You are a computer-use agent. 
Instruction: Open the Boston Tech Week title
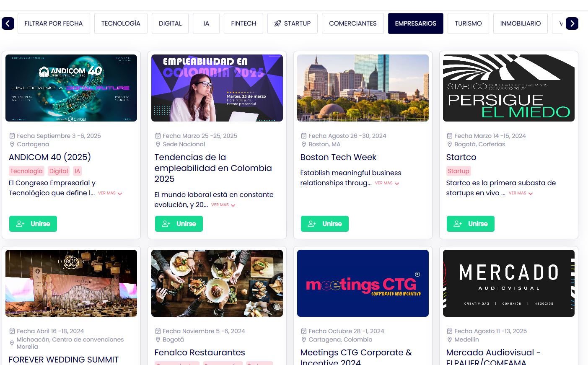(x=338, y=157)
